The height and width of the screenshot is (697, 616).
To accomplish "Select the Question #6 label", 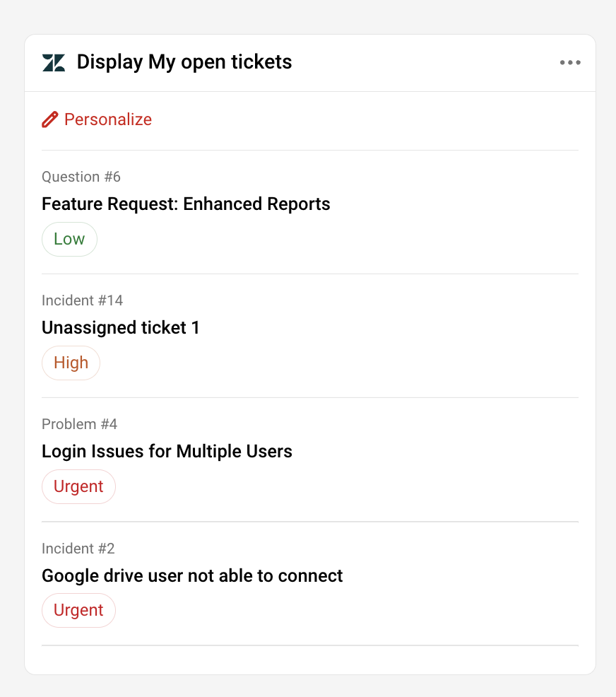I will pyautogui.click(x=81, y=177).
